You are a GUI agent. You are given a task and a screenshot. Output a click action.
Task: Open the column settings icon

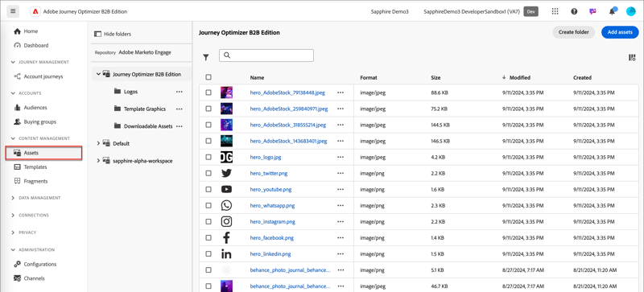click(632, 57)
